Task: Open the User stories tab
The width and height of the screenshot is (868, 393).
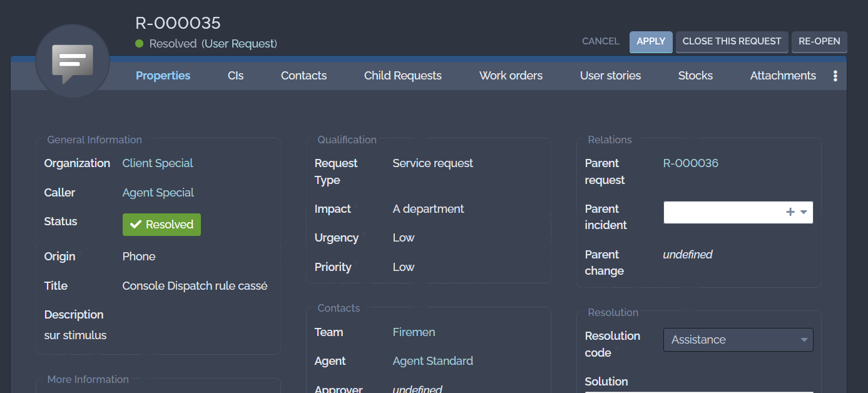Action: coord(610,76)
